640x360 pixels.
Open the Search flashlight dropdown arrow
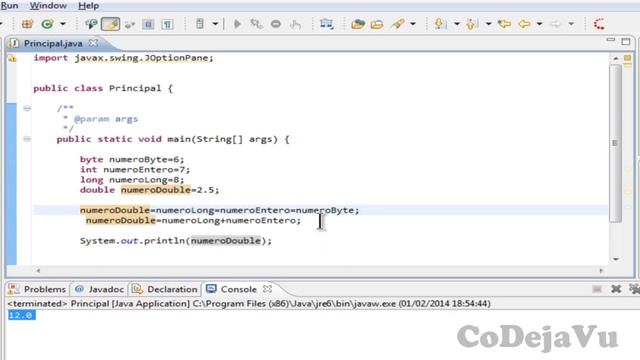tap(413, 24)
